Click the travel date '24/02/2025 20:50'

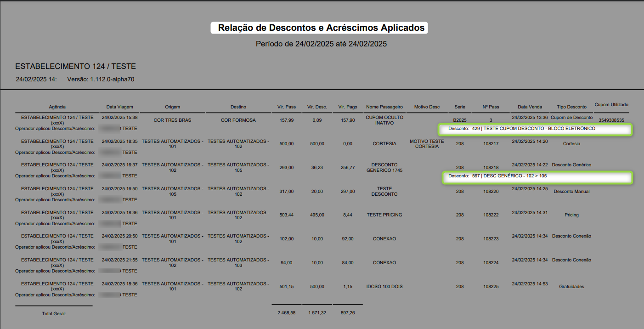click(119, 236)
